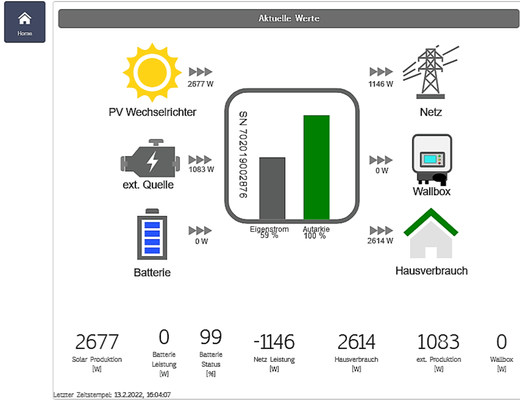The height and width of the screenshot is (402, 520).
Task: Select the Hausverbrauch house icon
Action: [431, 233]
